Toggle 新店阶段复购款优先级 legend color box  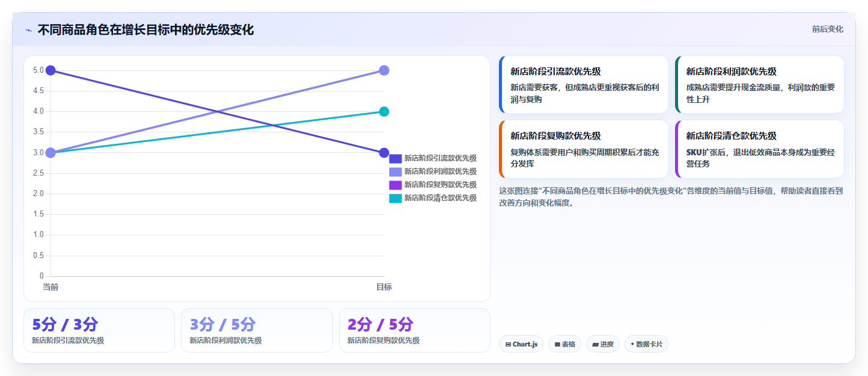(x=396, y=185)
